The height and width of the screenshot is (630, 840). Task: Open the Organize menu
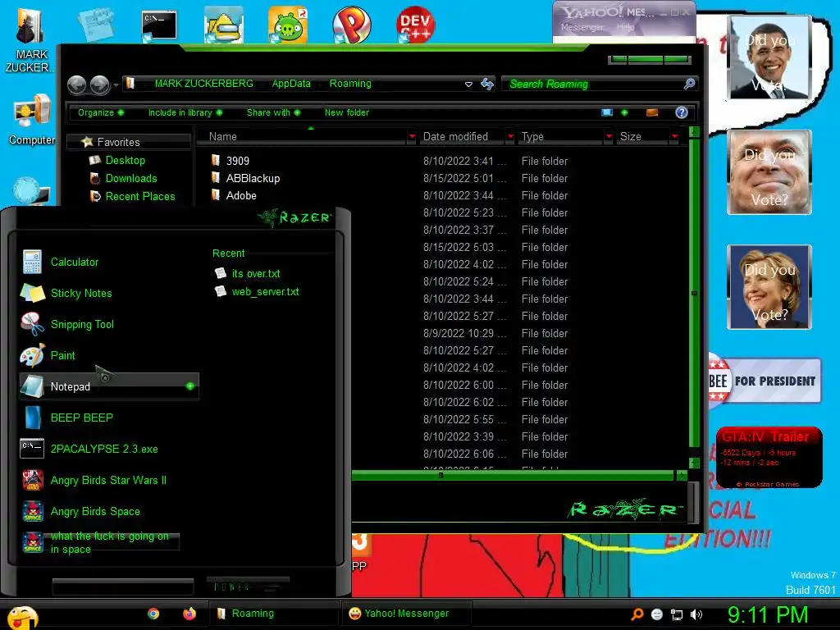click(100, 112)
